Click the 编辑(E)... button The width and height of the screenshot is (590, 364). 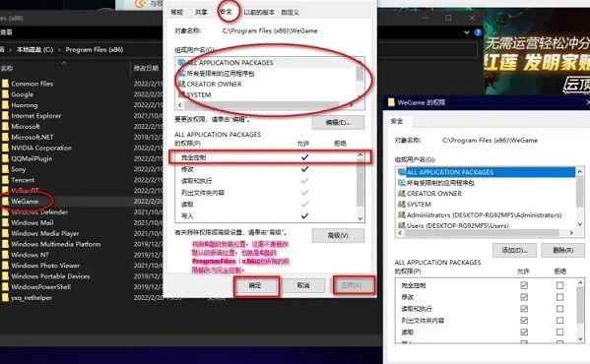pyautogui.click(x=338, y=122)
